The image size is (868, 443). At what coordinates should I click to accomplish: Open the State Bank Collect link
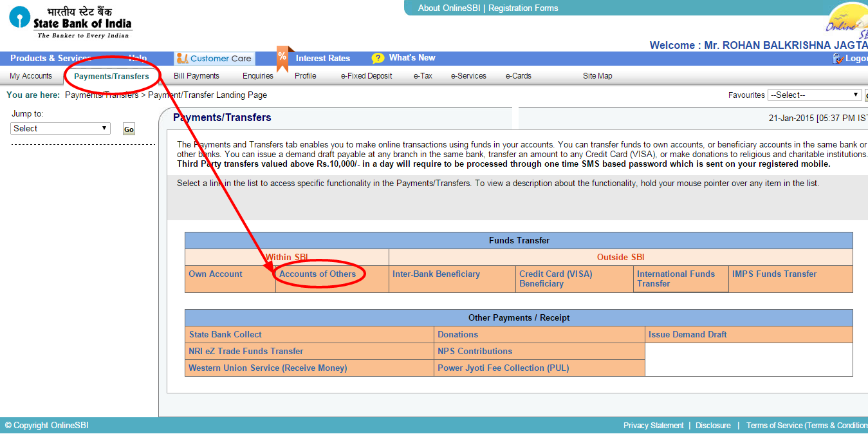coord(225,334)
